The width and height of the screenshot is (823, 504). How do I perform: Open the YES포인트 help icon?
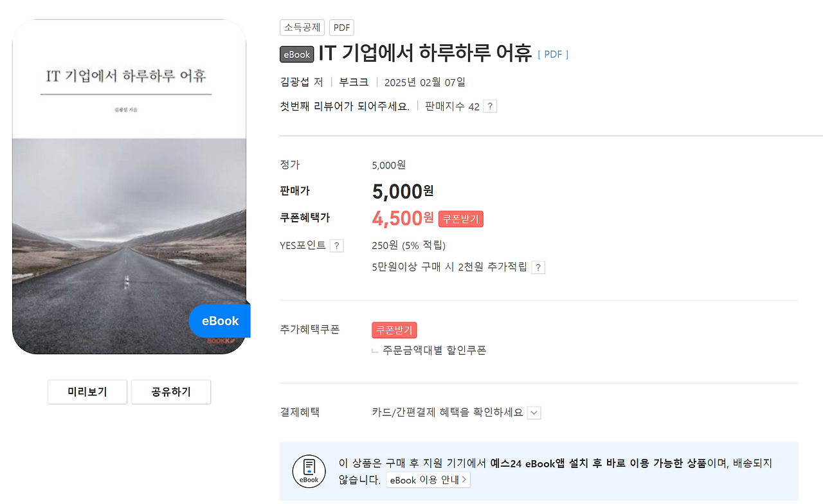[336, 245]
